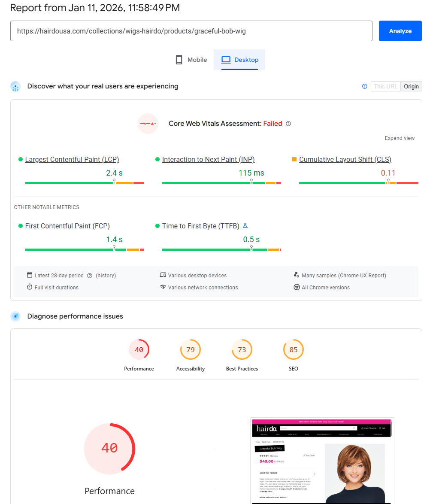Click 'Various network connections' text

point(203,287)
